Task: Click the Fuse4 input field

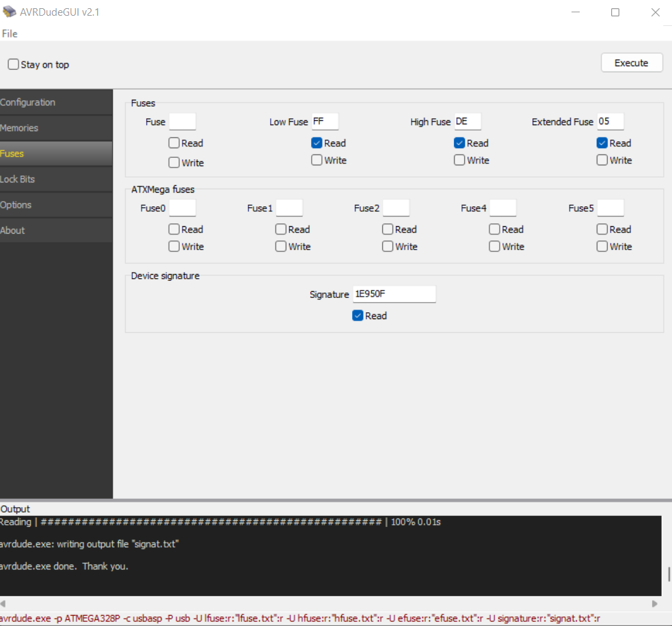Action: coord(502,208)
